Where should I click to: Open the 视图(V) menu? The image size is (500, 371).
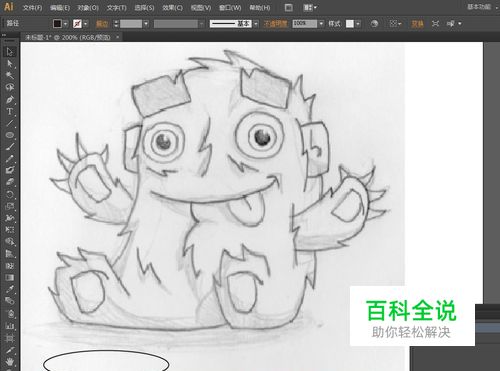(x=201, y=7)
